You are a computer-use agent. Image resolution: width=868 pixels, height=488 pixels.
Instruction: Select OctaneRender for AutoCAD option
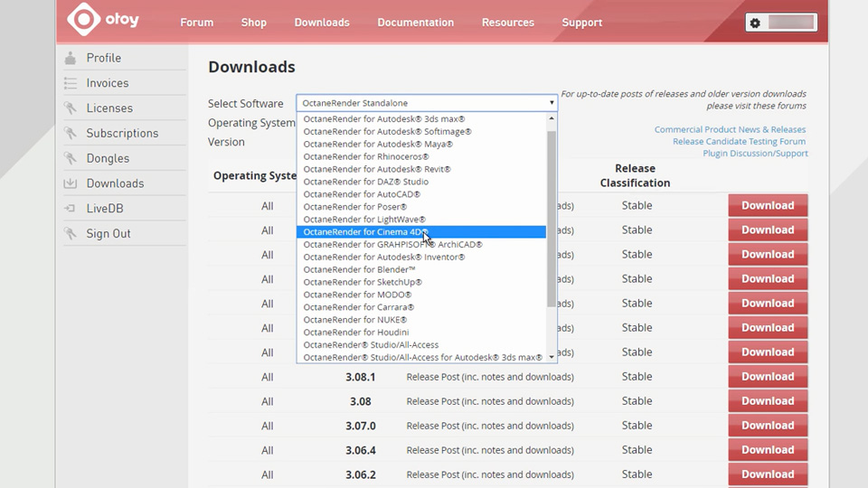click(421, 194)
